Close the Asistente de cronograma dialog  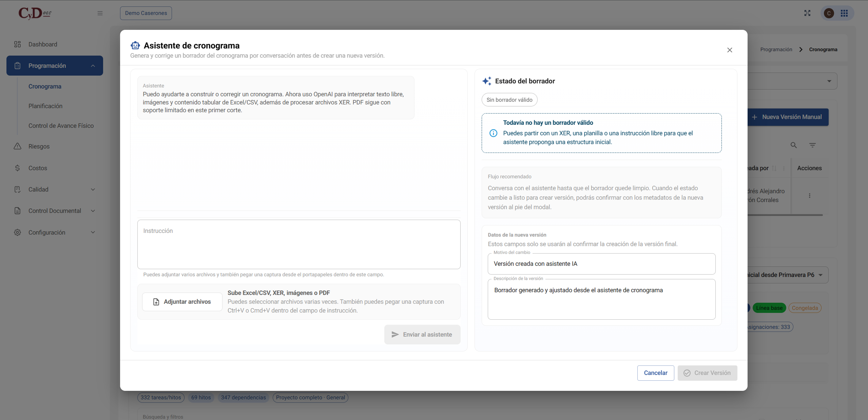tap(730, 50)
